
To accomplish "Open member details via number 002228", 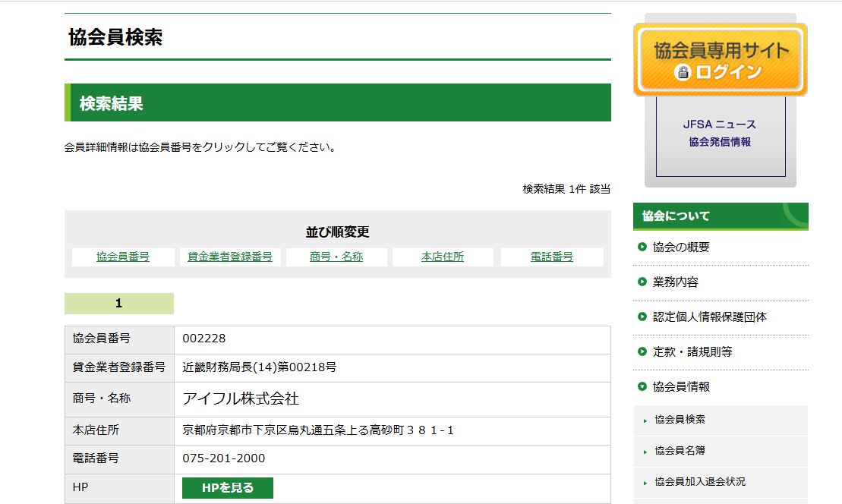I will pos(204,339).
